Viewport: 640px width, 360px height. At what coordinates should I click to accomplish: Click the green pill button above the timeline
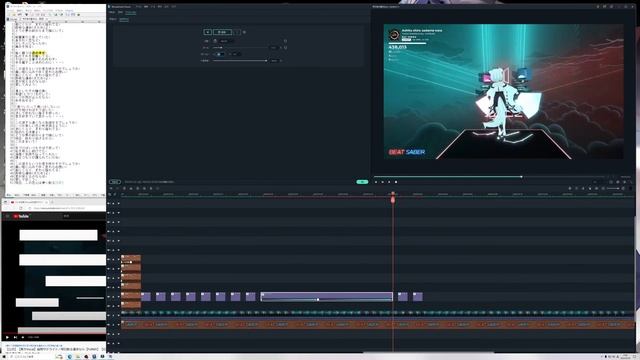(362, 182)
